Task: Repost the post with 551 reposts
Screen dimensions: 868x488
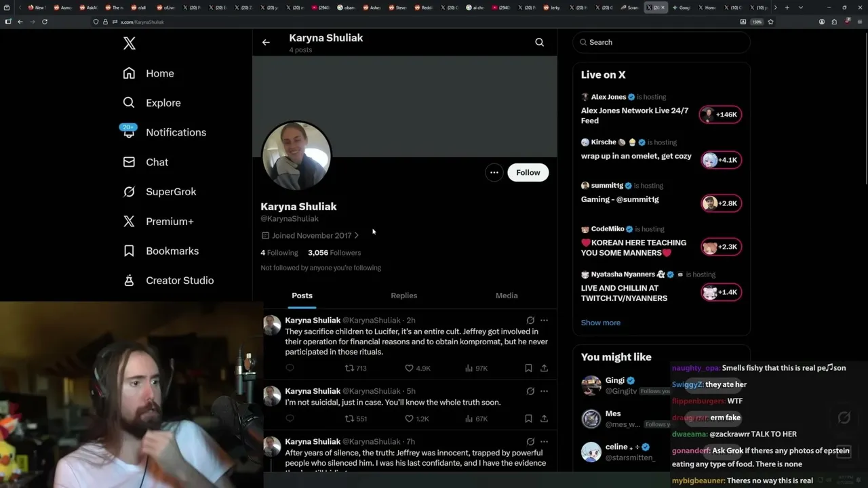Action: (356, 418)
